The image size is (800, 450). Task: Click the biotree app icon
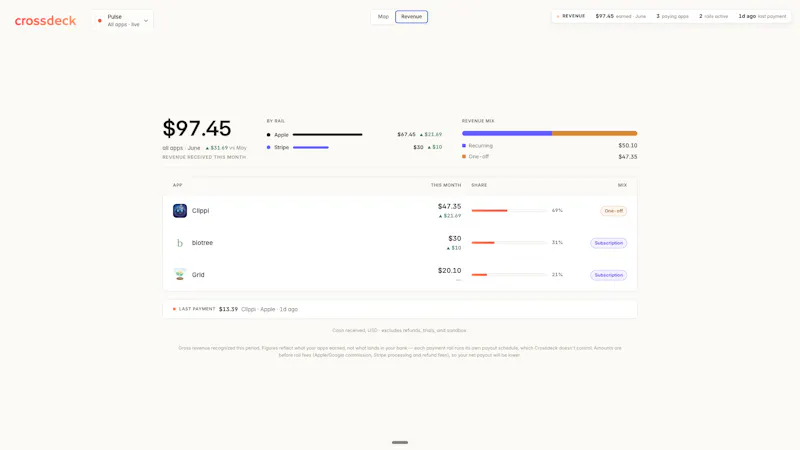pos(180,243)
